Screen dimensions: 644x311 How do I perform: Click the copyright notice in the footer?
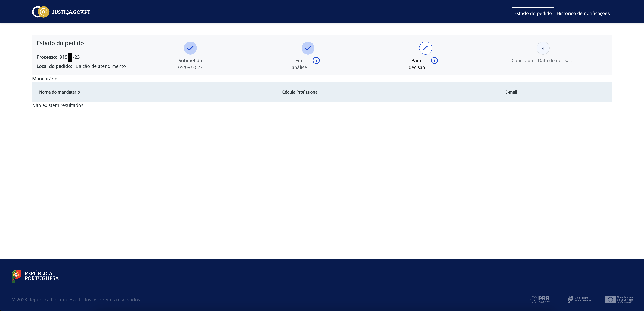pos(76,300)
